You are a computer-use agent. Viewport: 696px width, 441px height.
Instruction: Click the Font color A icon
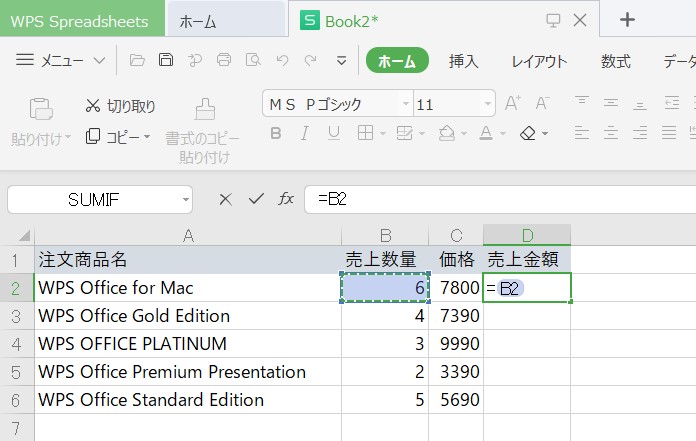(486, 133)
